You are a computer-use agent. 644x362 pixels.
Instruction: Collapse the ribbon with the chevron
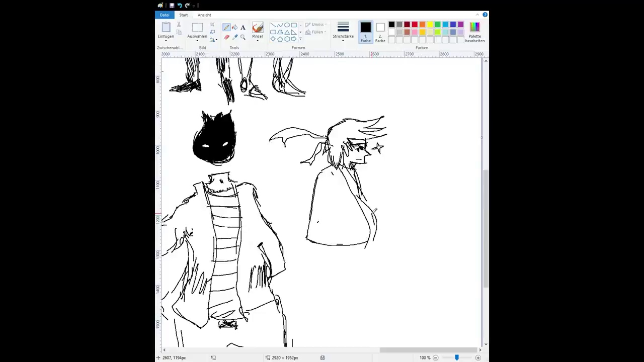pos(477,15)
